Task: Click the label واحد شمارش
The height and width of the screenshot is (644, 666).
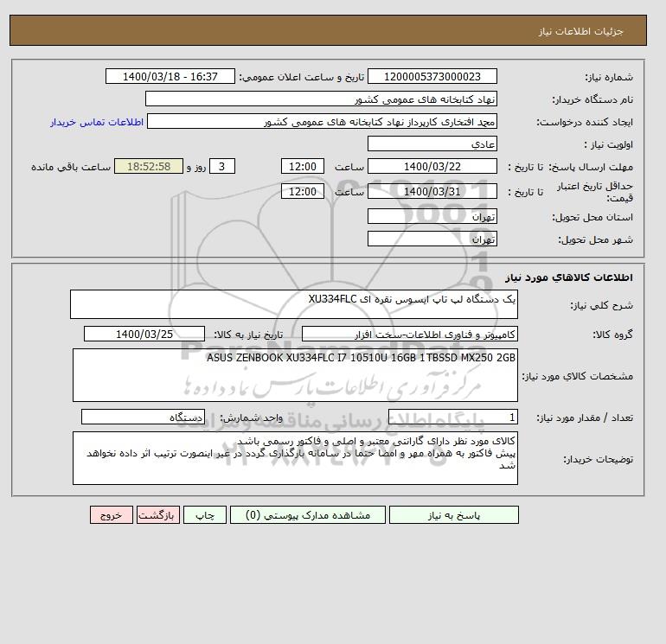Action: tap(251, 418)
